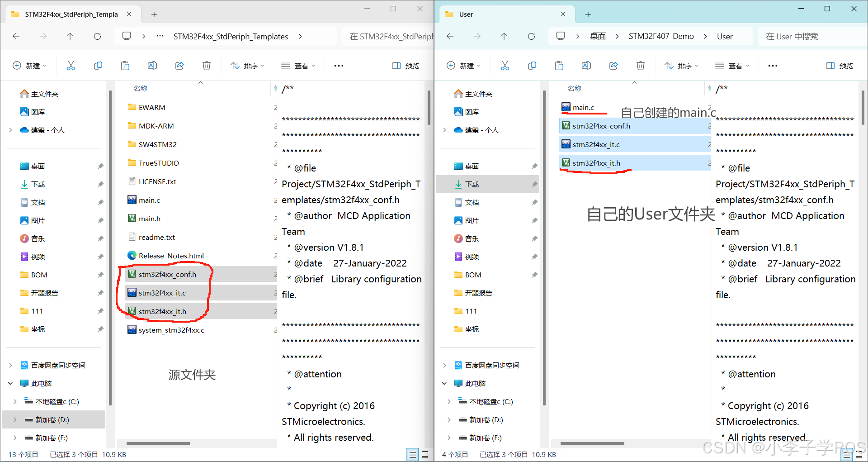Cut selected files with the scissors icon
Viewport: 868px width, 462px height.
coord(505,66)
